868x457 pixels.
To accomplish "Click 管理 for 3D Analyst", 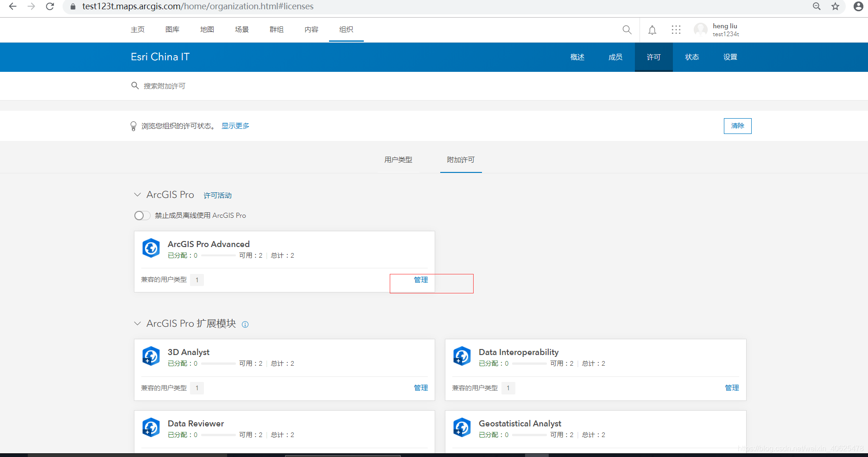I will coord(421,388).
